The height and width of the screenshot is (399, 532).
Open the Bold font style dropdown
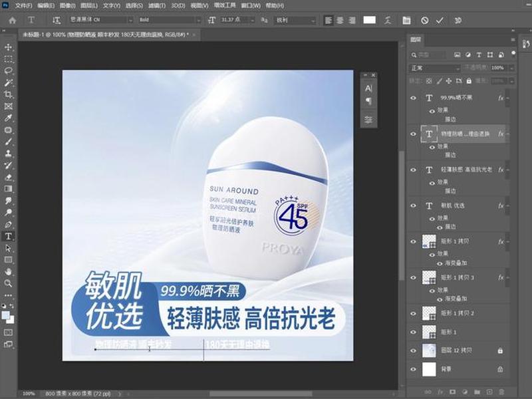point(198,21)
